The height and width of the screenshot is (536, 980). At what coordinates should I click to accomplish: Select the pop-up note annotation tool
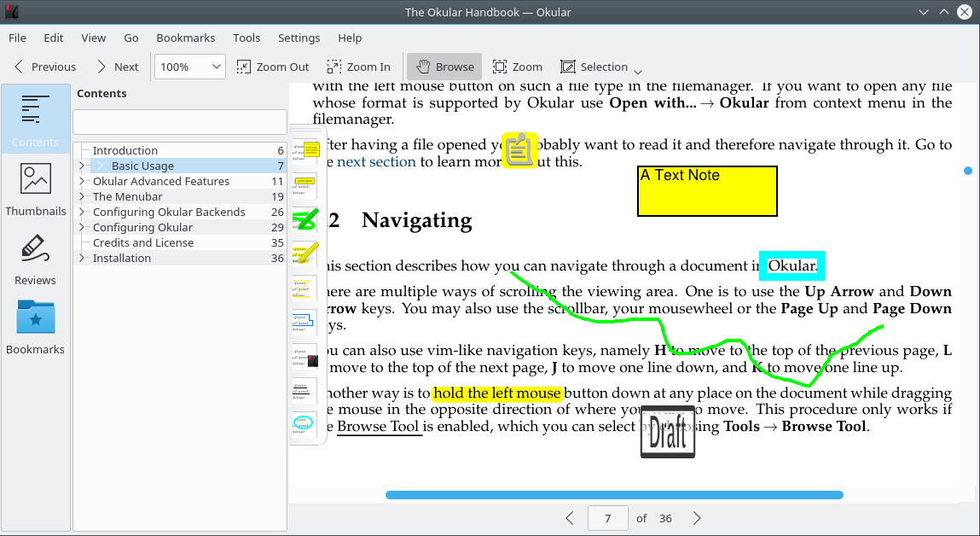305,152
